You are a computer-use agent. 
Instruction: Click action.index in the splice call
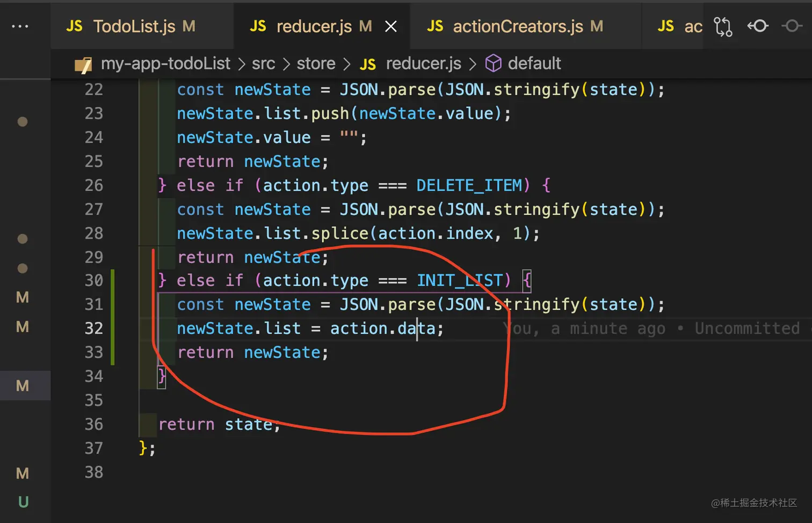(x=436, y=233)
